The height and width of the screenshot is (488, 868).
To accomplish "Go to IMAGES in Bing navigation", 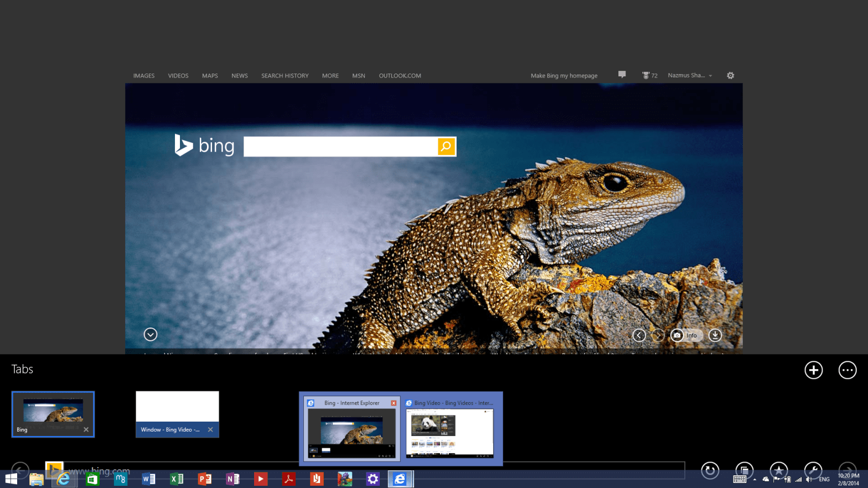I will [x=144, y=76].
